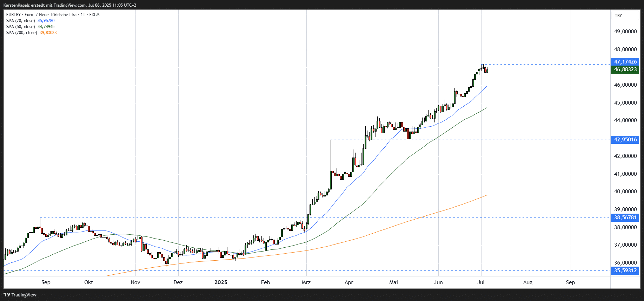The image size is (644, 301).
Task: Select the SMA (20, close) indicator label
Action: point(21,21)
